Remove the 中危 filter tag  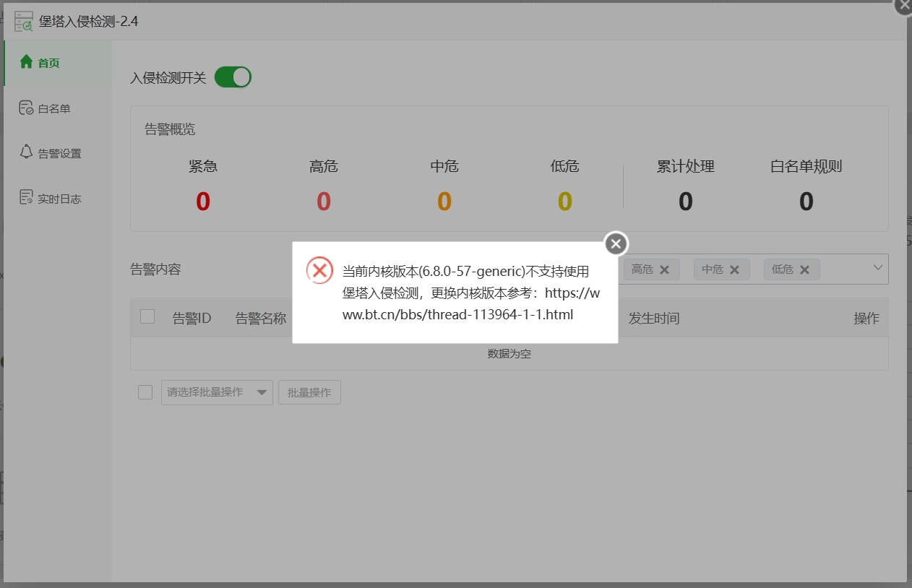[x=734, y=269]
